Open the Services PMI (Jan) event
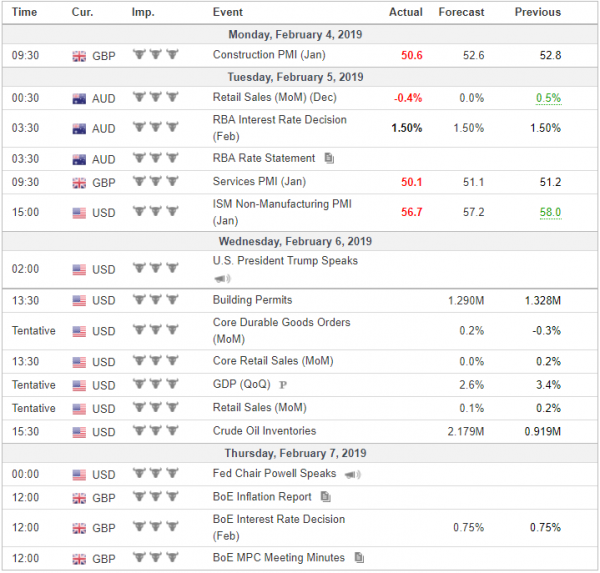This screenshot has height=573, width=600. click(259, 181)
